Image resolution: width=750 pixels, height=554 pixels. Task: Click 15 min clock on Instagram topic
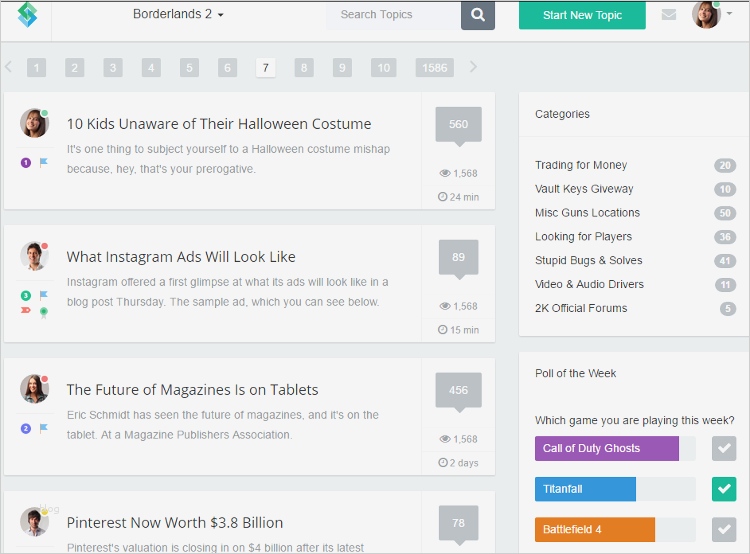pos(442,330)
